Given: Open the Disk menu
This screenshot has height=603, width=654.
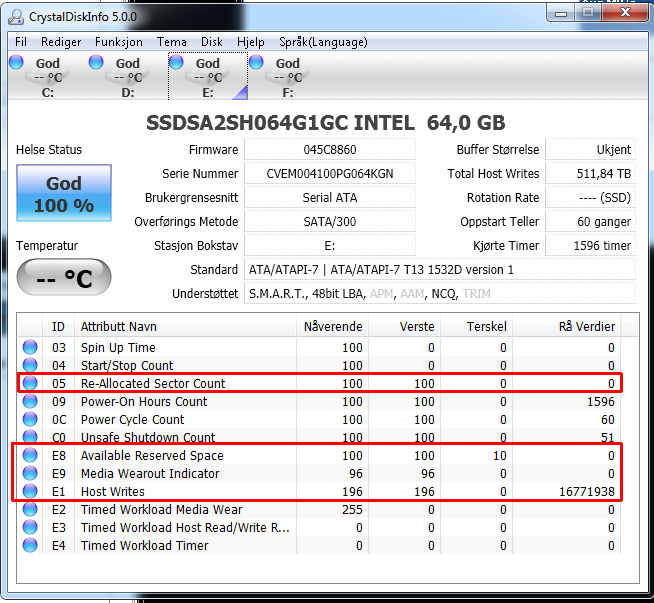Looking at the screenshot, I should pos(211,42).
